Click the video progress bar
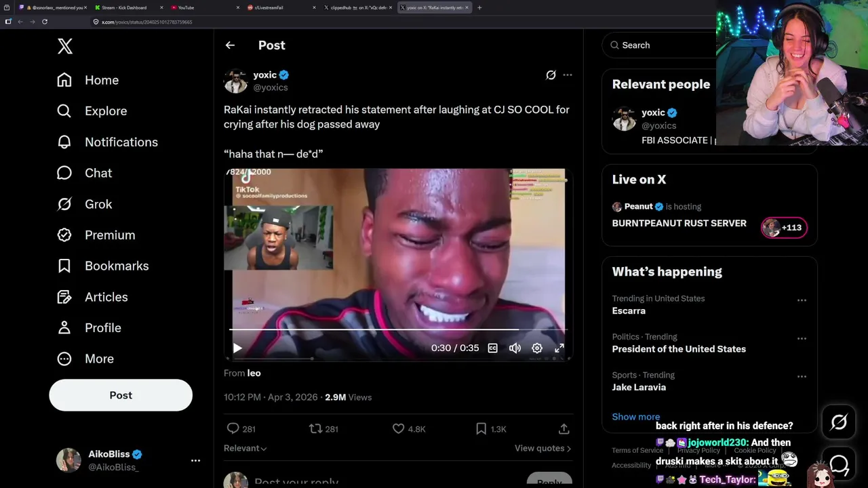The width and height of the screenshot is (868, 488). point(397,329)
